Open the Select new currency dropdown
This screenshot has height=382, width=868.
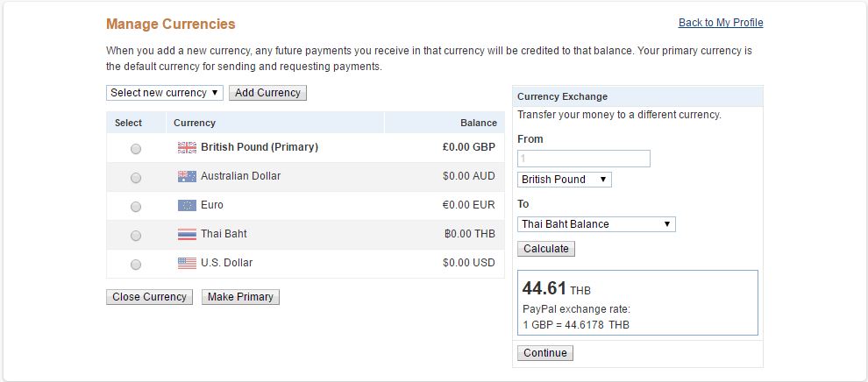pyautogui.click(x=165, y=93)
